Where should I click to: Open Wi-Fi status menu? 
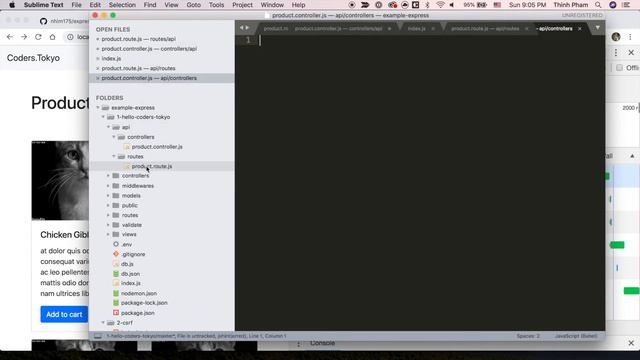click(440, 5)
